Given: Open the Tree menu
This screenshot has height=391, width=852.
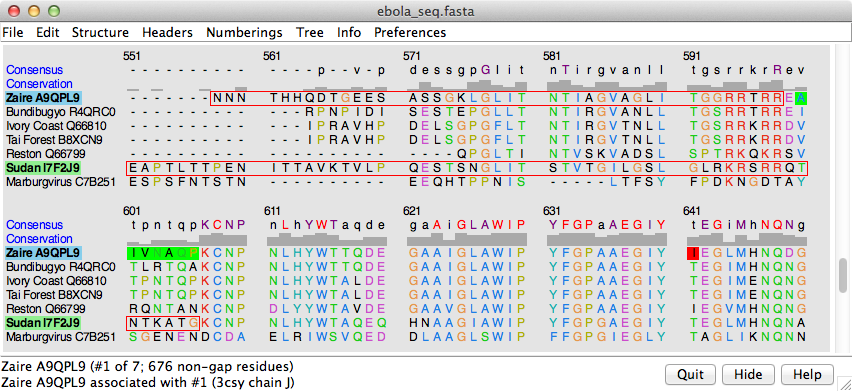Looking at the screenshot, I should [x=310, y=33].
